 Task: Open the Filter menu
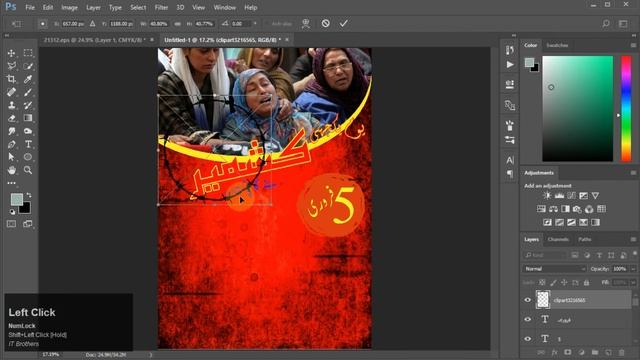[x=161, y=7]
